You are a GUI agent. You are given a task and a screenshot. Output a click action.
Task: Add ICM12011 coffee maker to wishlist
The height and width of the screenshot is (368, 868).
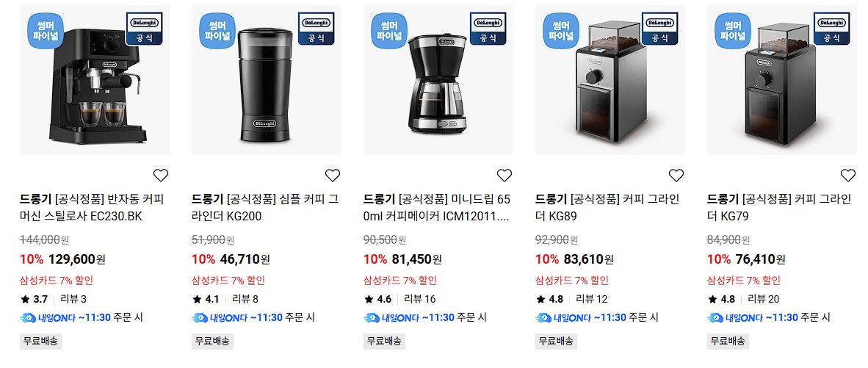(504, 176)
